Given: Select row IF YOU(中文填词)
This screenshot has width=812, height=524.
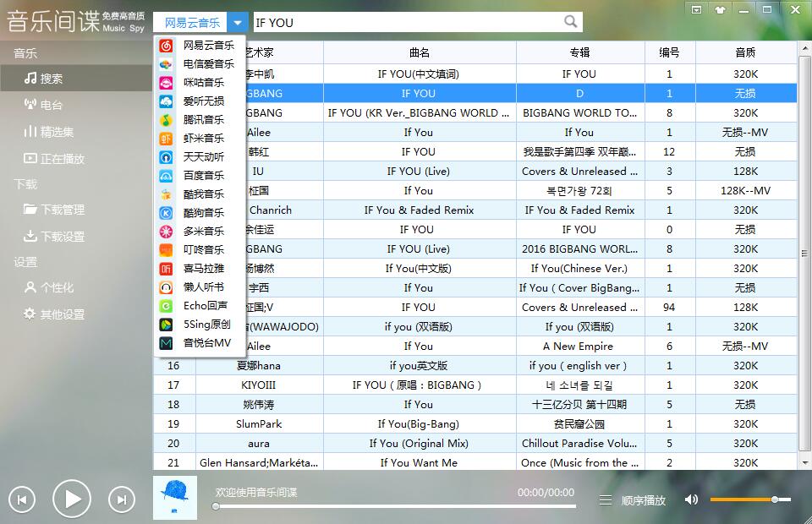Looking at the screenshot, I should [x=475, y=74].
